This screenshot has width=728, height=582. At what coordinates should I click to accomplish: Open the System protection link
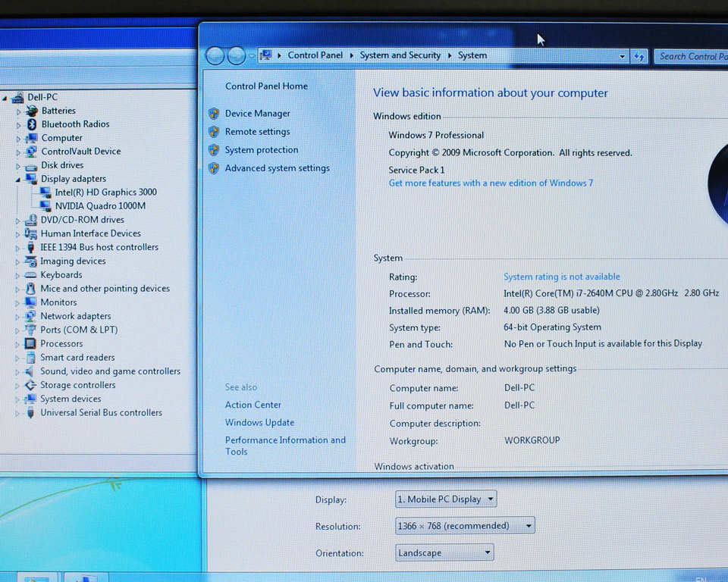(262, 150)
